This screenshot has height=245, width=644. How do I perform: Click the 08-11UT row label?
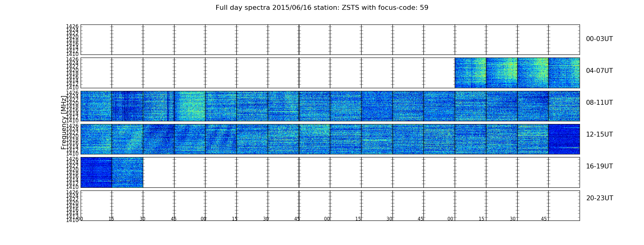coord(599,103)
